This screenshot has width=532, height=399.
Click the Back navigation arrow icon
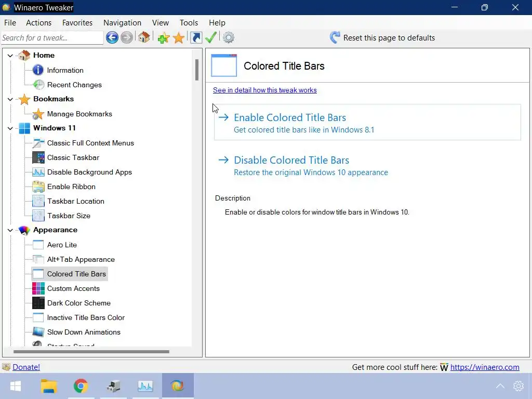112,37
